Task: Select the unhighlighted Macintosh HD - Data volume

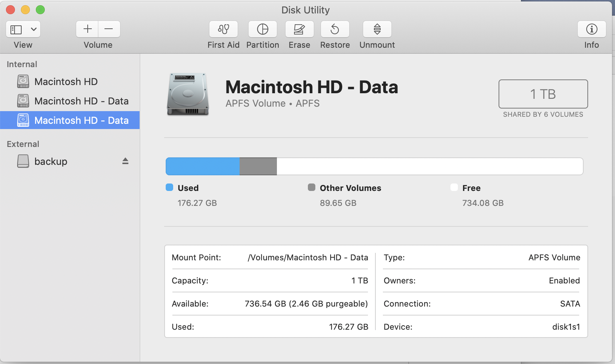Action: [x=70, y=101]
